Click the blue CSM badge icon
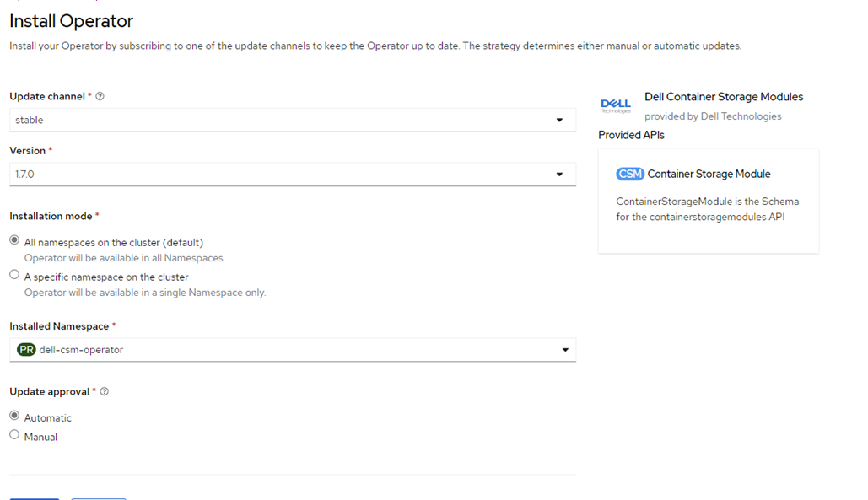 (x=630, y=175)
